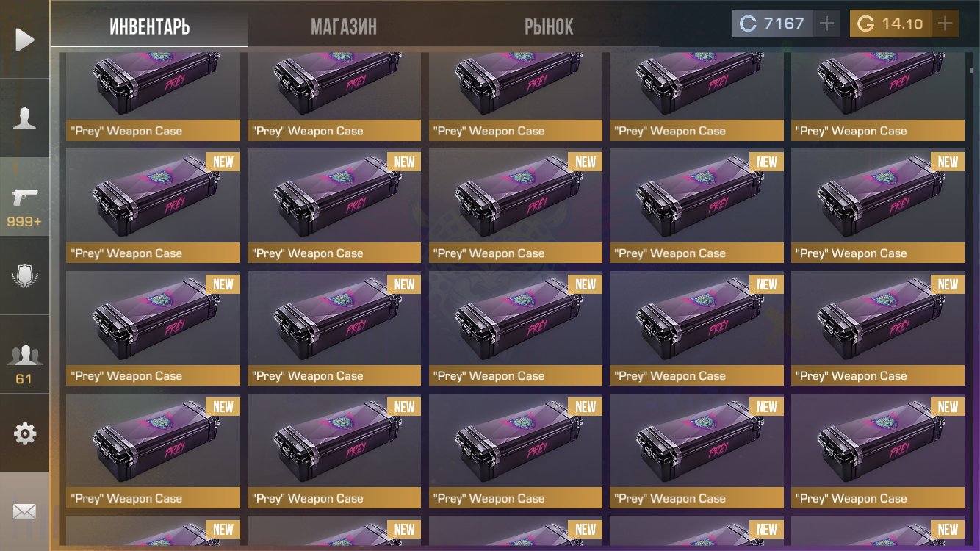Open the shield rank emblem icon

[x=25, y=276]
